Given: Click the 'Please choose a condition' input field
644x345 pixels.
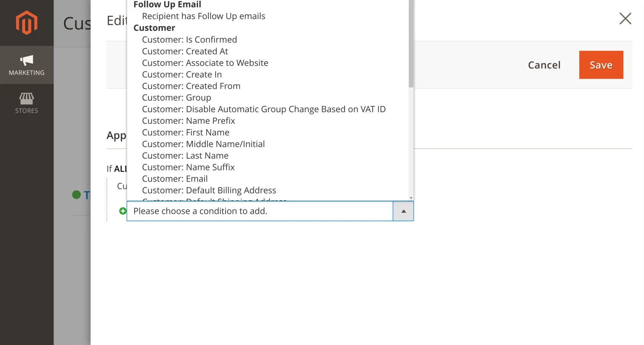Looking at the screenshot, I should 259,211.
